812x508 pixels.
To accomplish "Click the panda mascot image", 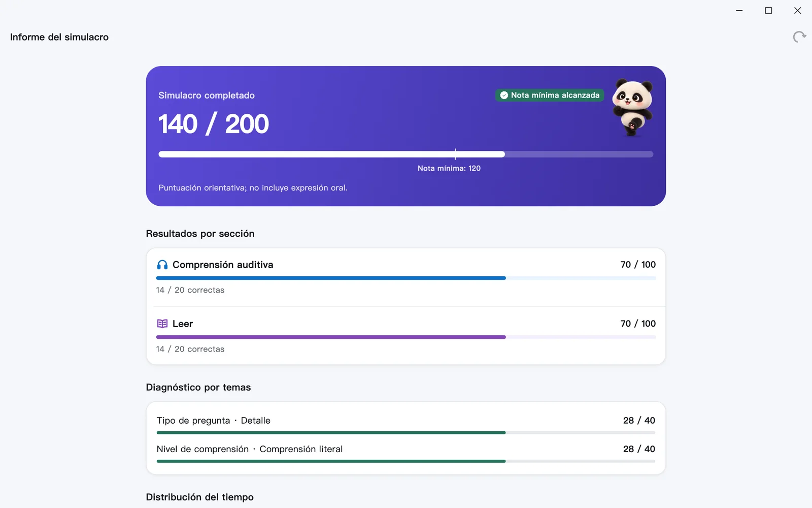I will (x=632, y=107).
